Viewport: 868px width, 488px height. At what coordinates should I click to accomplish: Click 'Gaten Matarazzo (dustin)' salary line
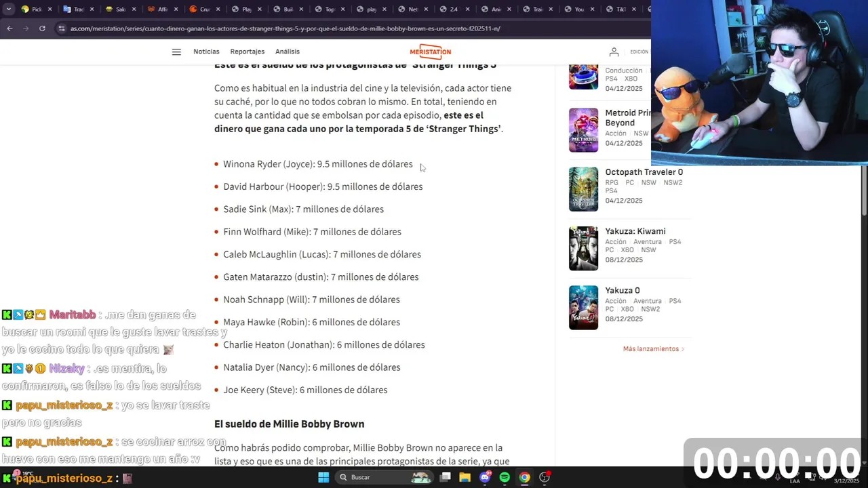point(321,277)
